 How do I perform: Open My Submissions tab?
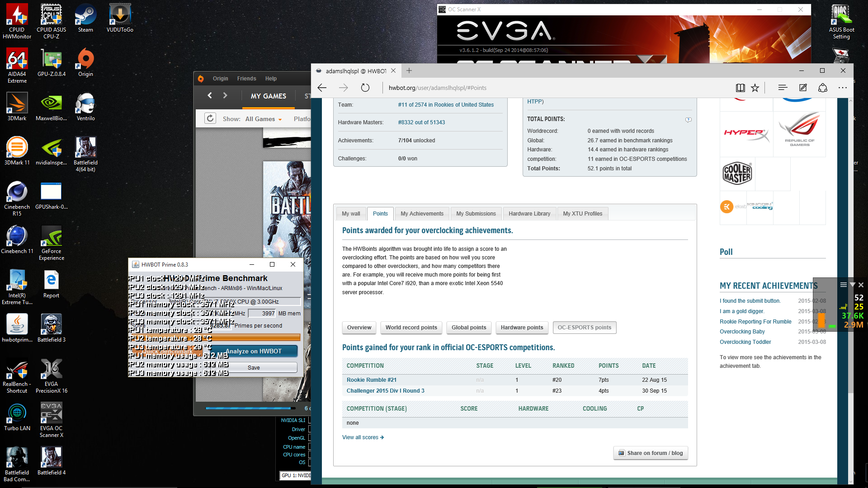(x=476, y=214)
